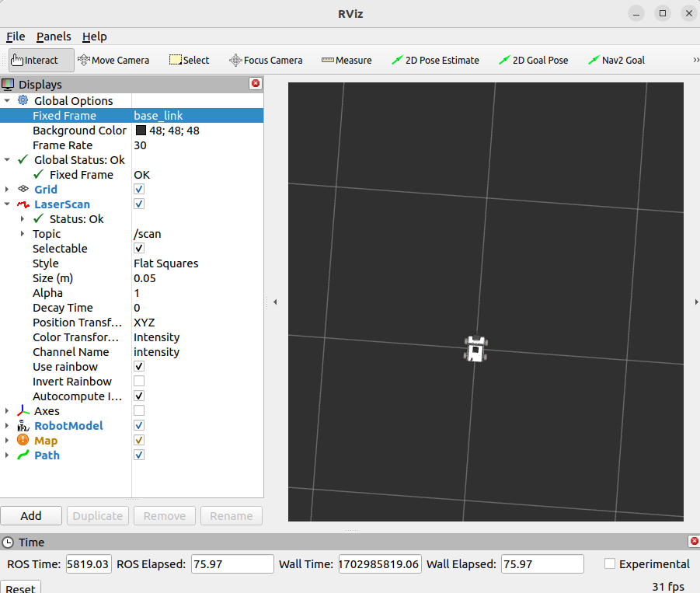Disable Use rainbow checkbox
The width and height of the screenshot is (700, 593).
pyautogui.click(x=139, y=366)
